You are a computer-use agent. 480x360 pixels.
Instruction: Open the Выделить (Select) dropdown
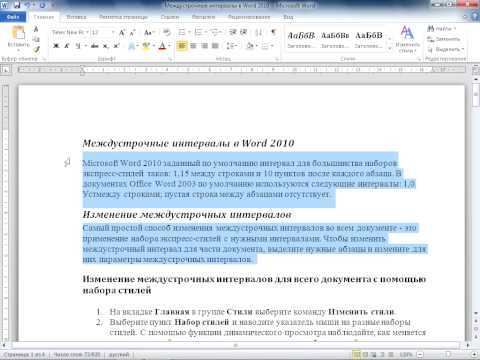[x=446, y=49]
